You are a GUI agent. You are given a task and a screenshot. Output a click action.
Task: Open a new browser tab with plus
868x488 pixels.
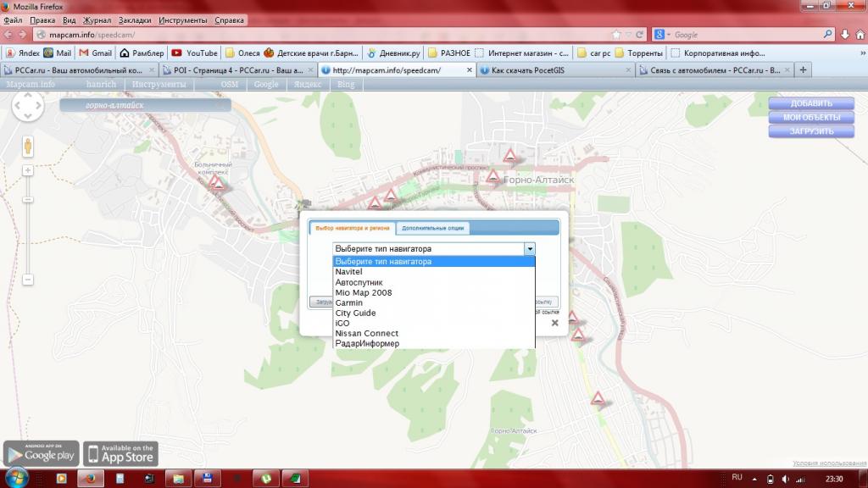tap(803, 69)
